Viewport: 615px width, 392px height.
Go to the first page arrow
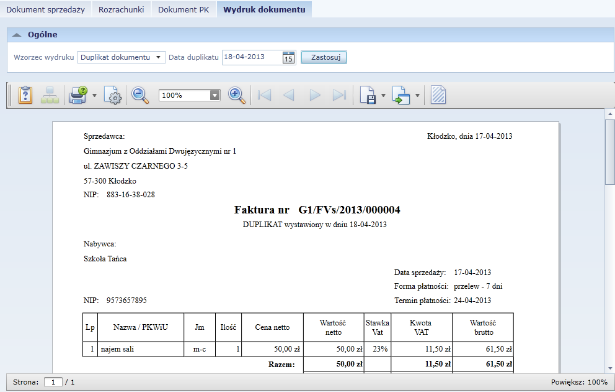click(265, 95)
